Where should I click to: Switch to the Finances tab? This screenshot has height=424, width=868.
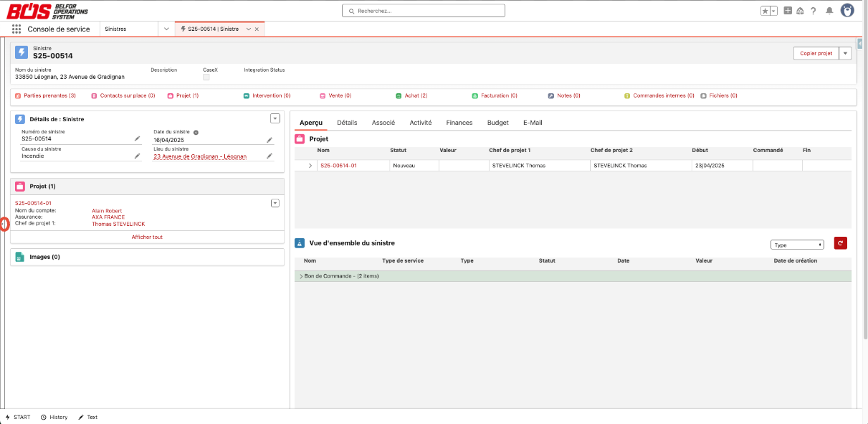pyautogui.click(x=459, y=123)
